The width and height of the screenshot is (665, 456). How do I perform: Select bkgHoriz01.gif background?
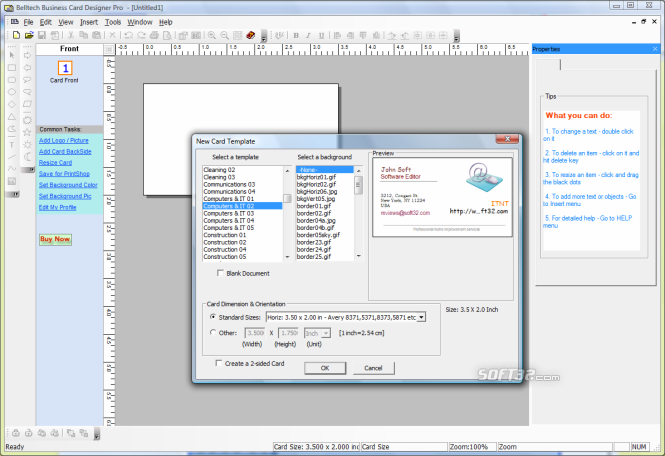tap(324, 177)
